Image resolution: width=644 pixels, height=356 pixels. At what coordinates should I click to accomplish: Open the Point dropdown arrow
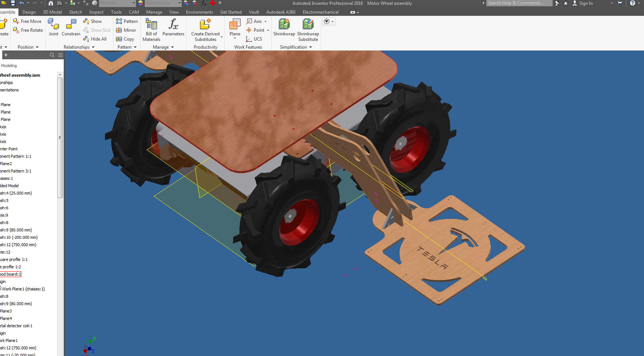pos(268,30)
